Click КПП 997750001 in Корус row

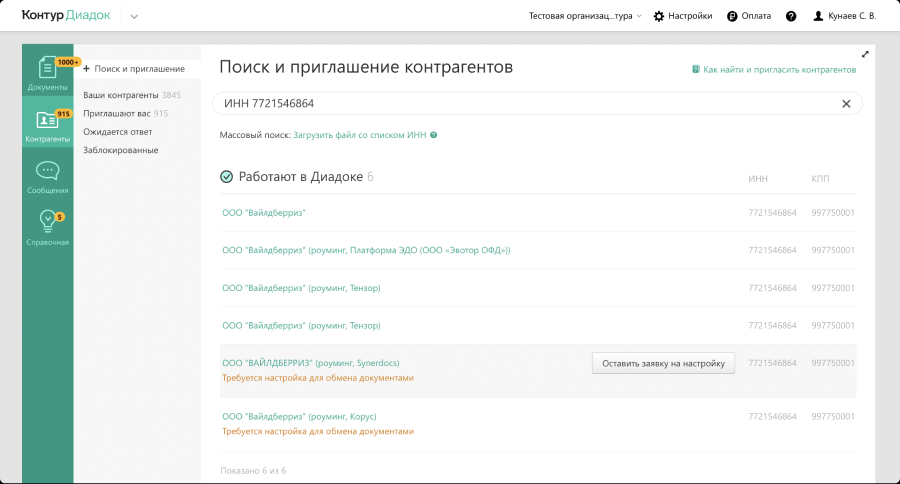(x=833, y=416)
